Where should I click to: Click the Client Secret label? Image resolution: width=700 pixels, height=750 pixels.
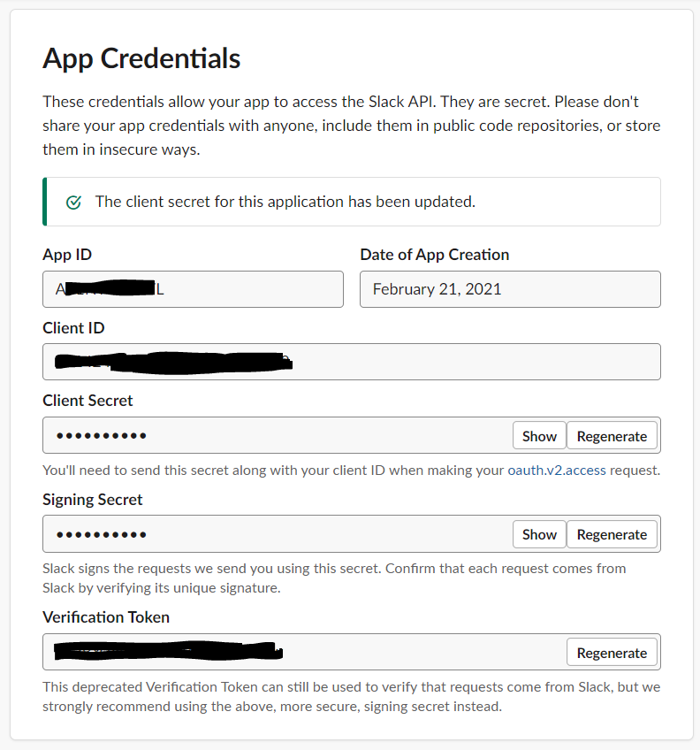coord(87,401)
